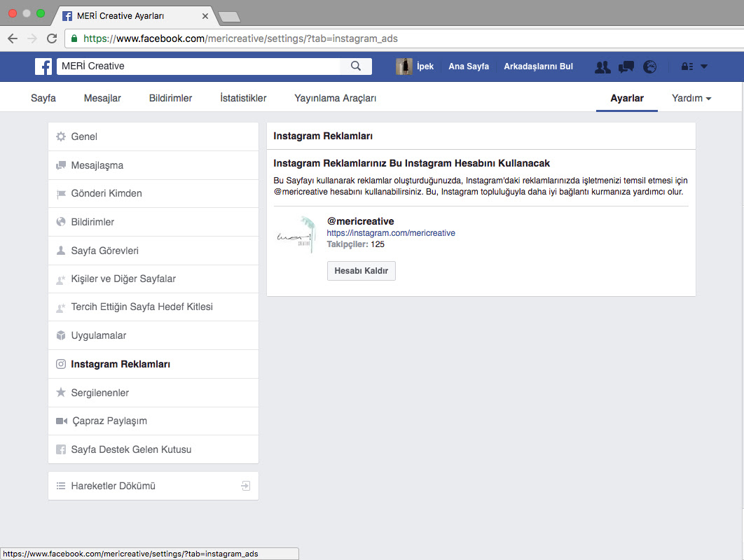Click the Hareketler Dökümü exit arrow icon

[x=246, y=486]
